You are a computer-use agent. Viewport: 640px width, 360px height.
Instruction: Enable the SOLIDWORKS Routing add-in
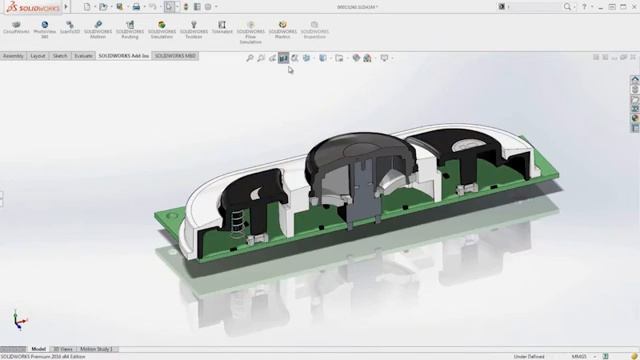[x=130, y=30]
